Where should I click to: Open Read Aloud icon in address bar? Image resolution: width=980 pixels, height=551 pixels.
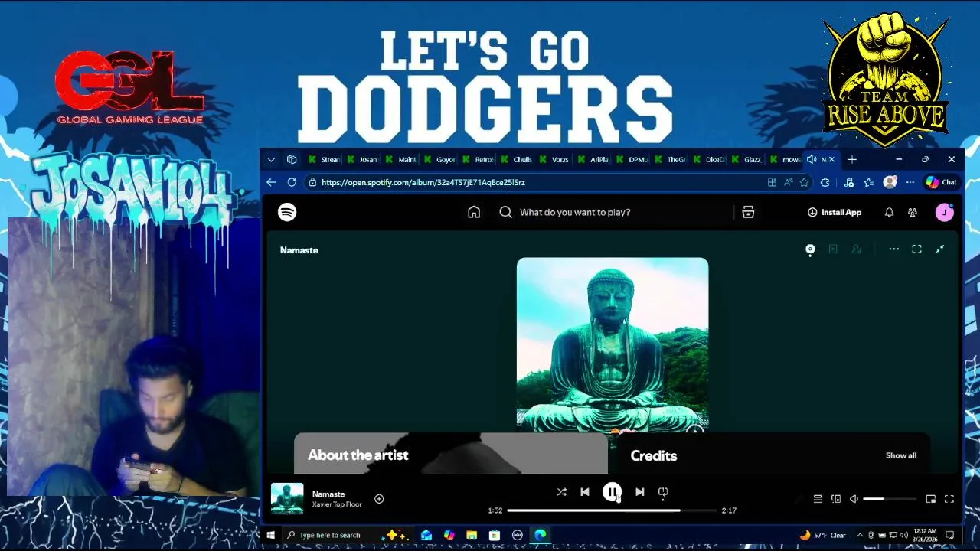coord(788,182)
